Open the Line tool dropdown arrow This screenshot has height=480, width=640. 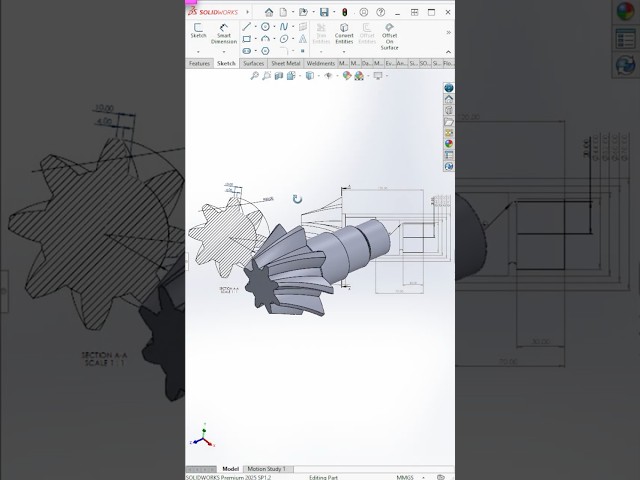tap(256, 27)
